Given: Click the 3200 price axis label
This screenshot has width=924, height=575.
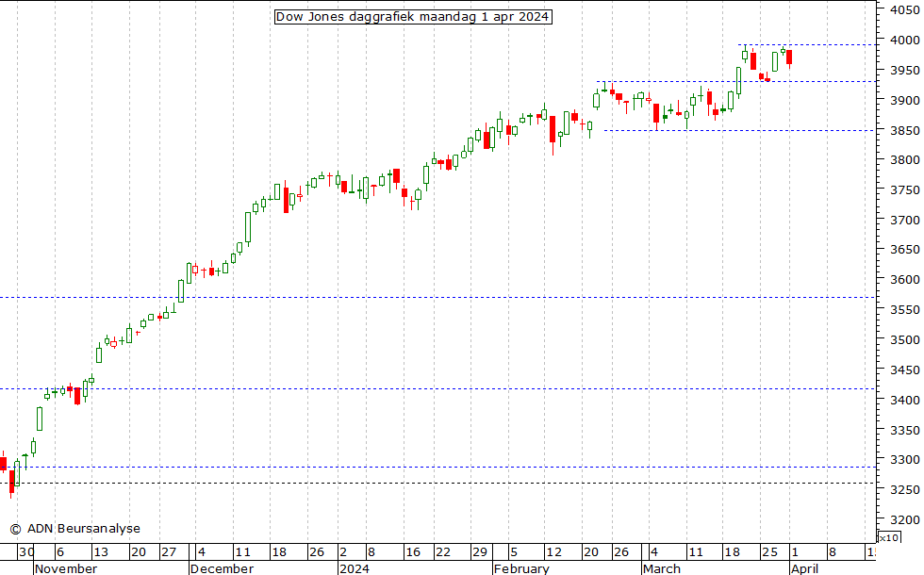Looking at the screenshot, I should [x=905, y=520].
